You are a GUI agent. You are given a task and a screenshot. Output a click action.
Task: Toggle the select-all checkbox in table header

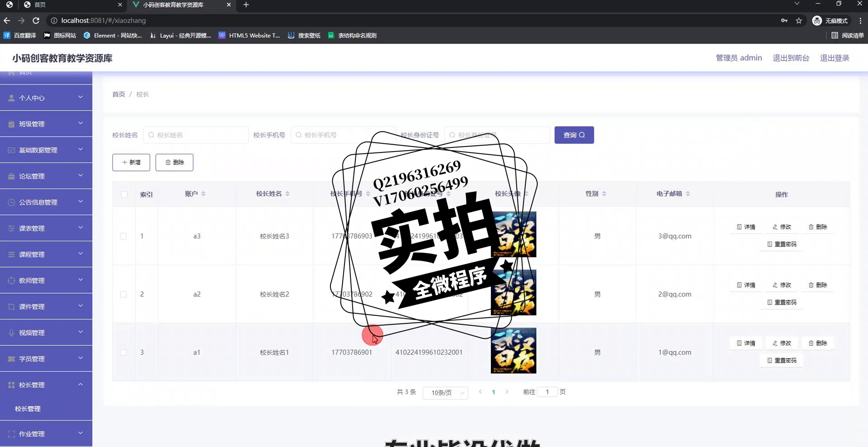tap(124, 195)
